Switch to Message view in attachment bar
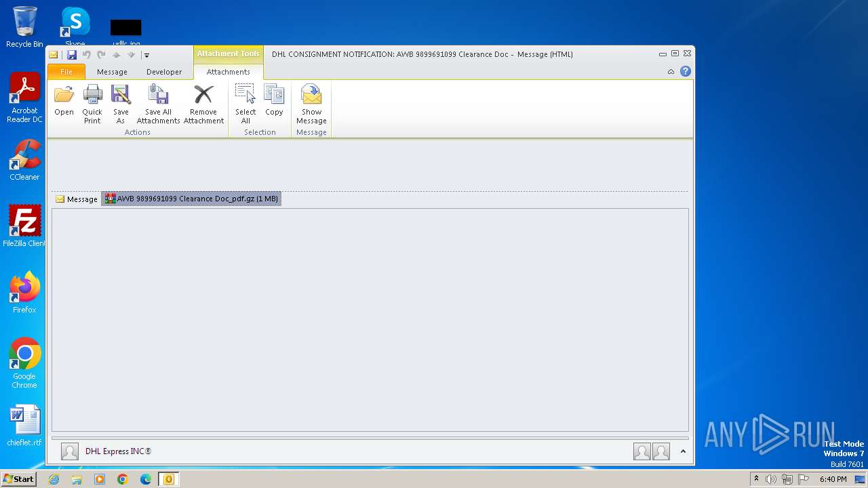 coord(77,199)
